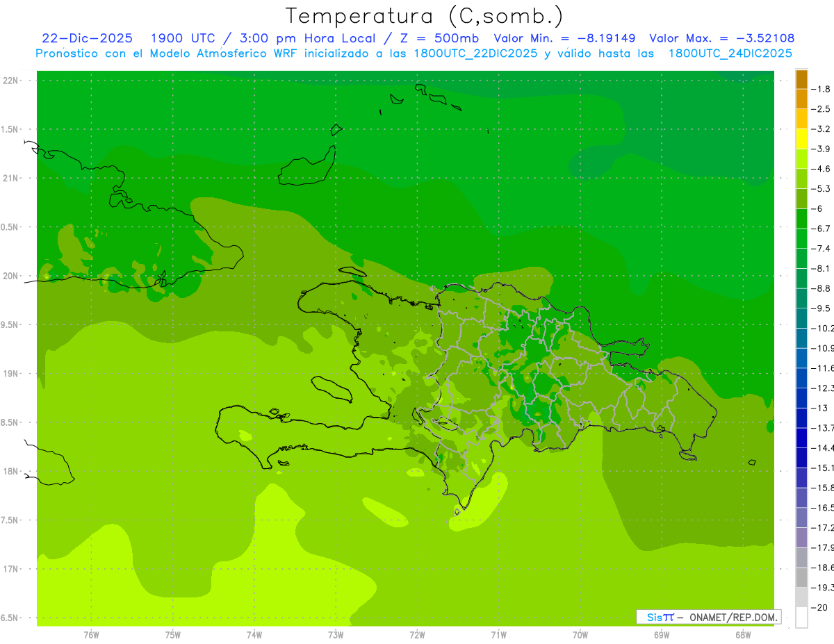Click the '73W' longitude label
This screenshot has height=644, width=834.
pos(335,636)
